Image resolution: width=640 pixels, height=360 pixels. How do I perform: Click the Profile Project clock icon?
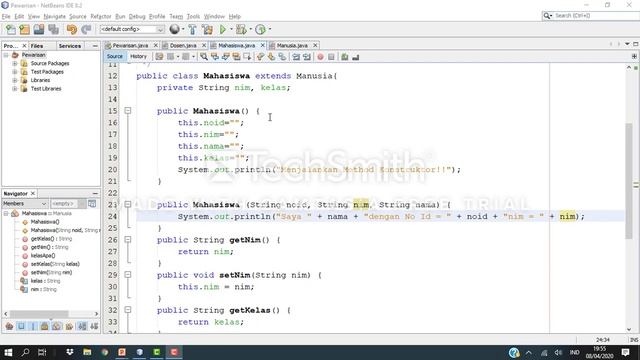point(260,29)
